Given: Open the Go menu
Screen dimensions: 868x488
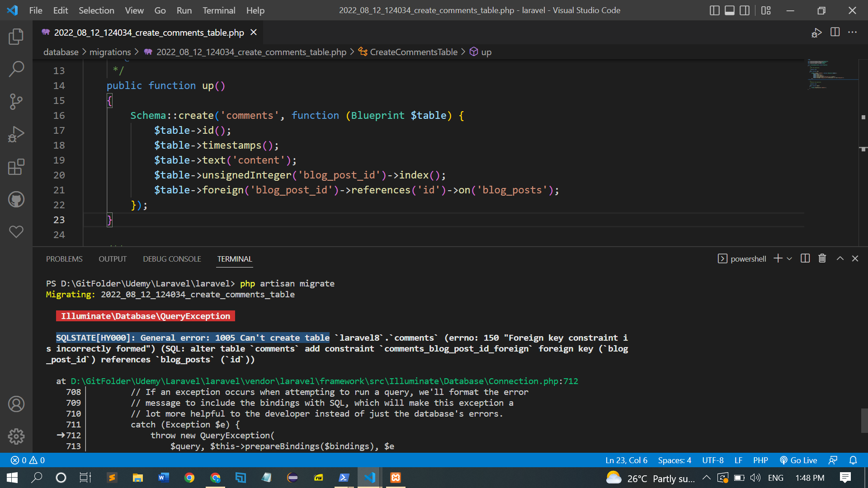Looking at the screenshot, I should (160, 10).
